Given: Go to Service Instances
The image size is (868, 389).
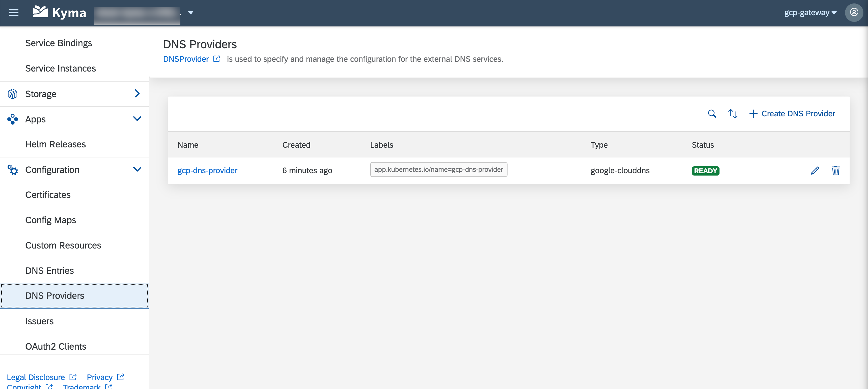Looking at the screenshot, I should point(61,68).
